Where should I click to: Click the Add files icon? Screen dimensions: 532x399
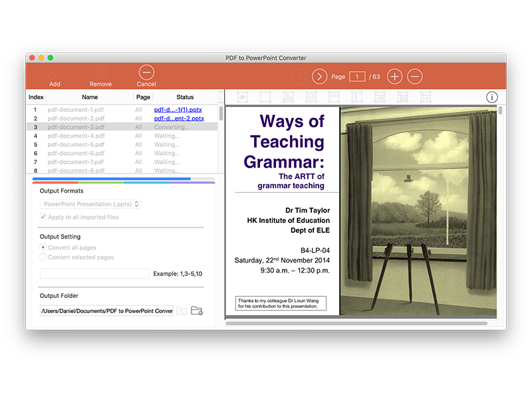(x=55, y=72)
